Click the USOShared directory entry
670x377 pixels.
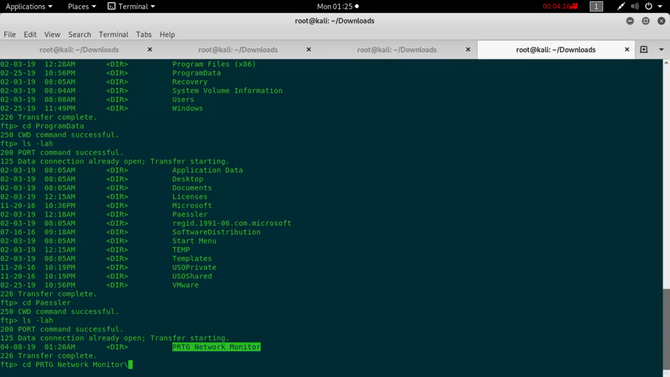[192, 276]
